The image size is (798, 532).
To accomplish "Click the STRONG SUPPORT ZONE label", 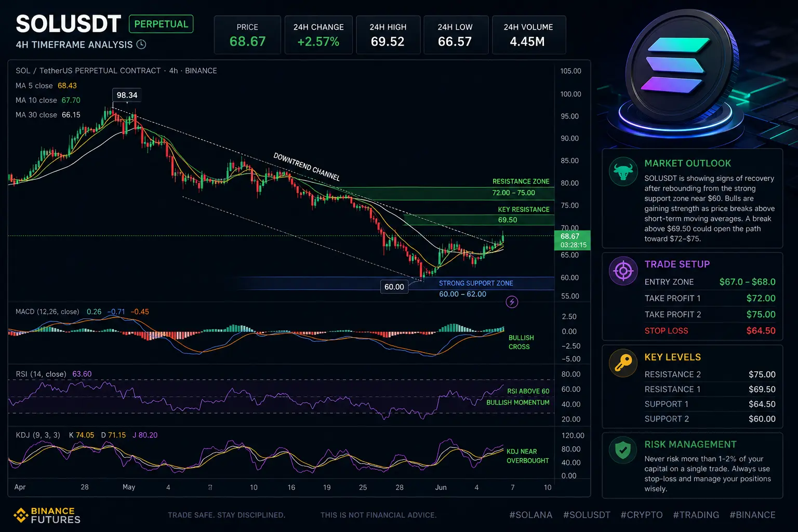I will click(x=476, y=283).
